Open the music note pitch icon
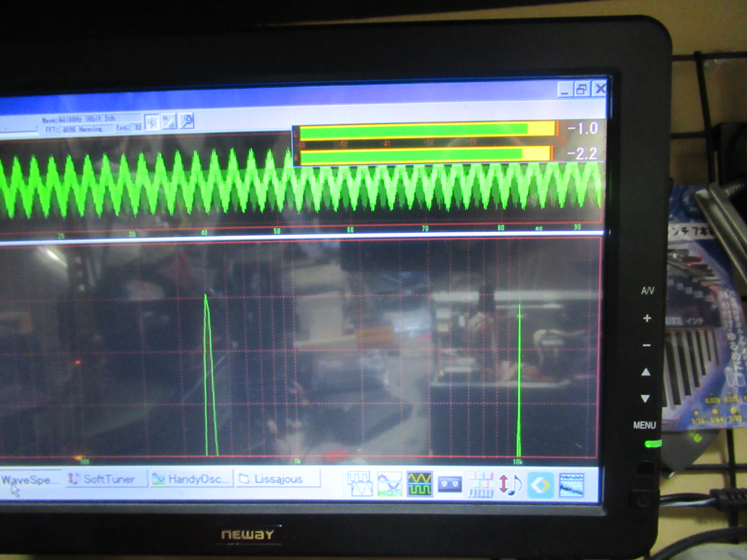Screen dimensions: 747x560 (510, 485)
